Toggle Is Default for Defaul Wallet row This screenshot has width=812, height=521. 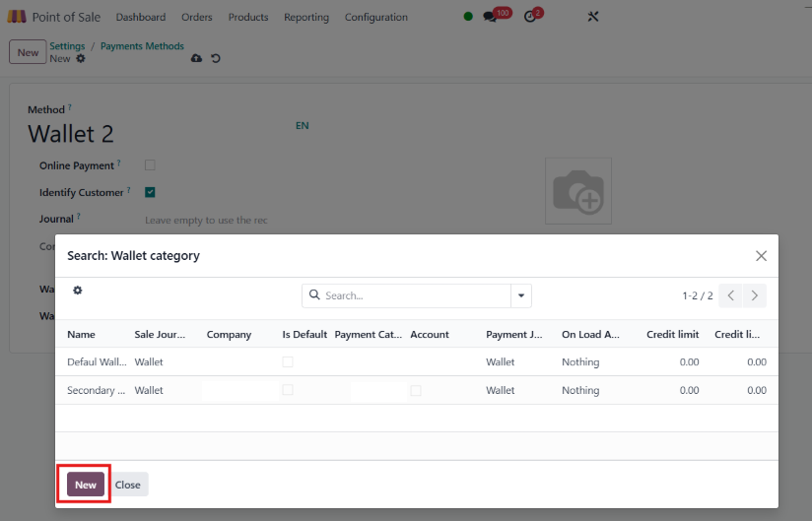click(x=288, y=362)
